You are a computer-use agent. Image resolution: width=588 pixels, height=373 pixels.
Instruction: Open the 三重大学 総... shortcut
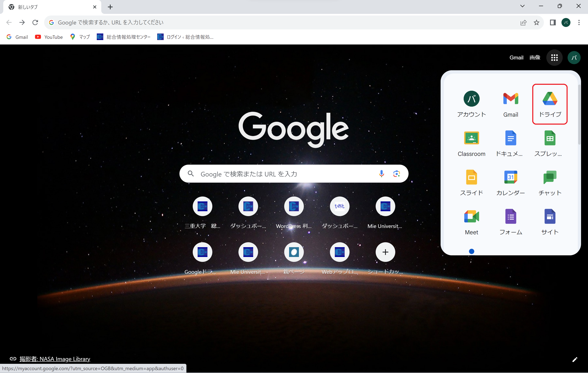point(202,213)
